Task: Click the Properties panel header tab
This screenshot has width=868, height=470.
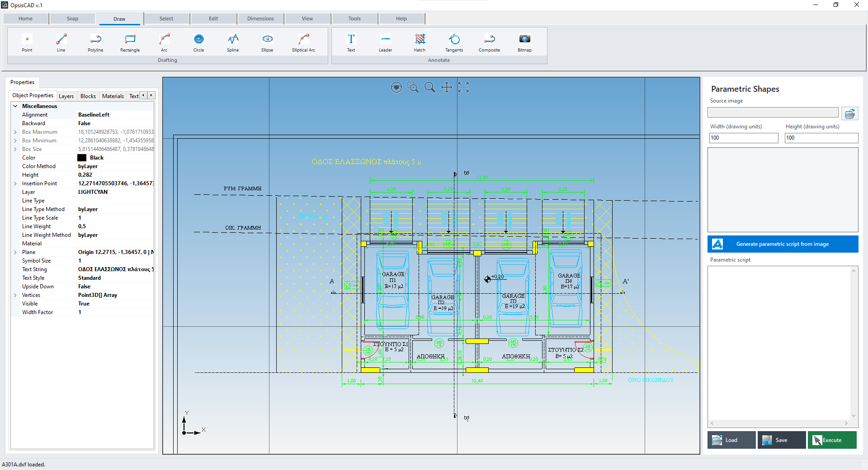Action: click(x=22, y=82)
